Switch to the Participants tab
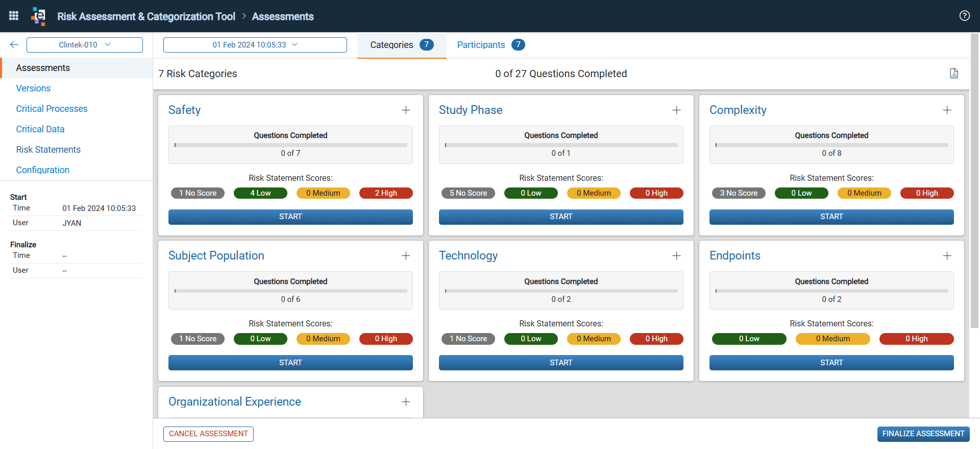Image resolution: width=980 pixels, height=449 pixels. 491,45
